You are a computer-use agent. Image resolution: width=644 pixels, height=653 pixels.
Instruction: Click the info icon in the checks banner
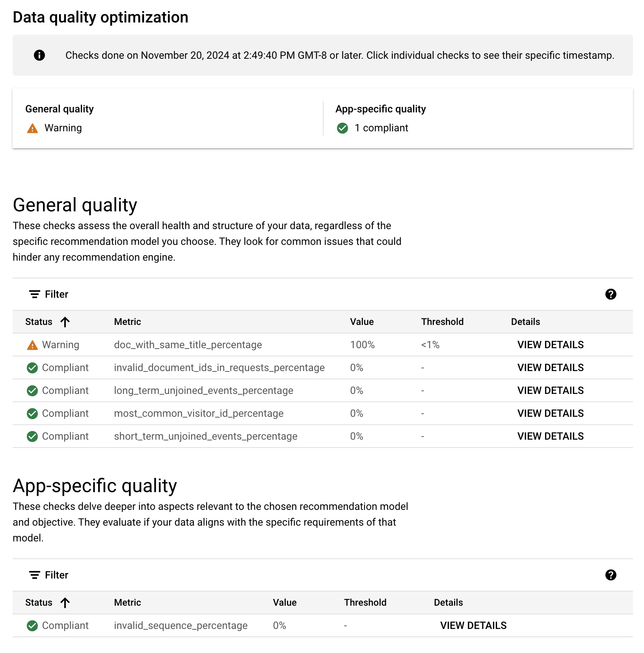(x=39, y=55)
